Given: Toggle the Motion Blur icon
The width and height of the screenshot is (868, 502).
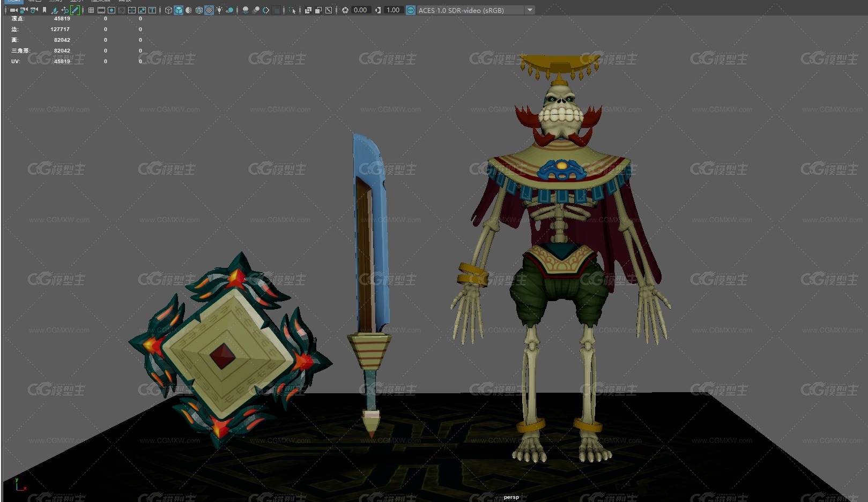Looking at the screenshot, I should coord(256,10).
